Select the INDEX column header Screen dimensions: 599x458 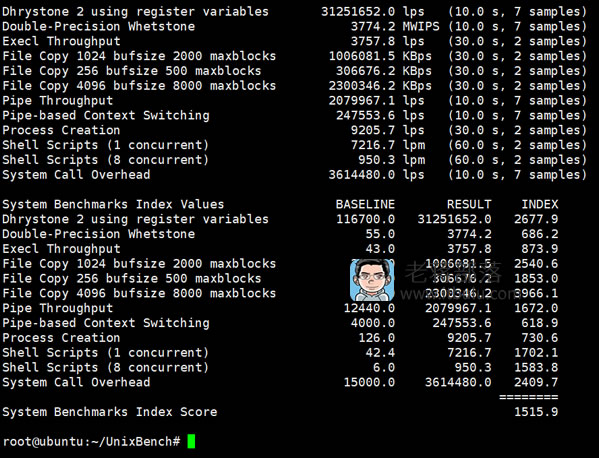coord(540,204)
